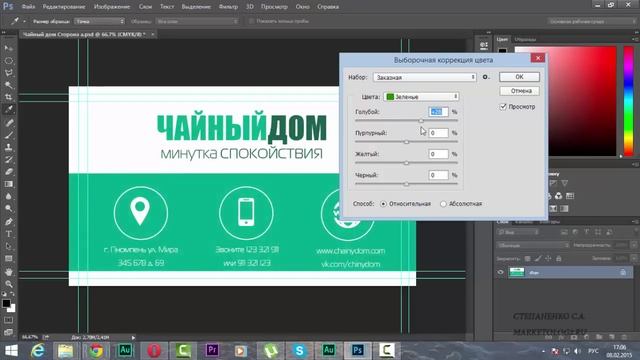Open the sample layers dropdown in options bar

[196, 21]
